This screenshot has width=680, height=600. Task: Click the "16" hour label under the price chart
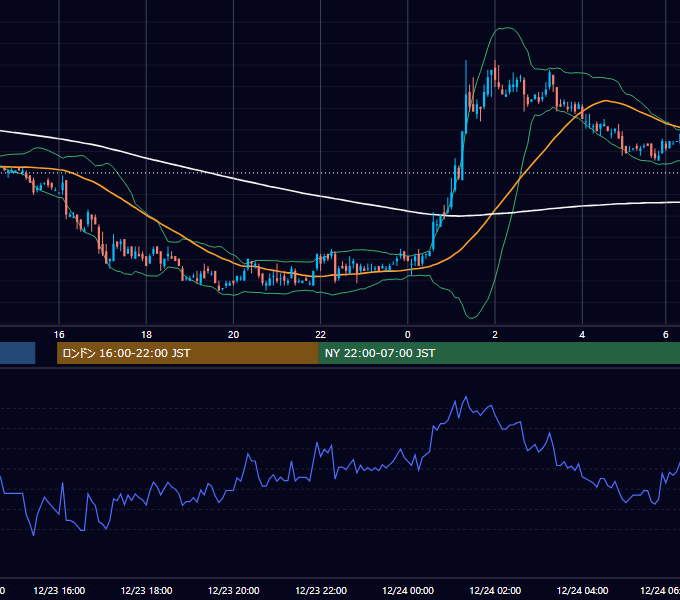pos(59,335)
